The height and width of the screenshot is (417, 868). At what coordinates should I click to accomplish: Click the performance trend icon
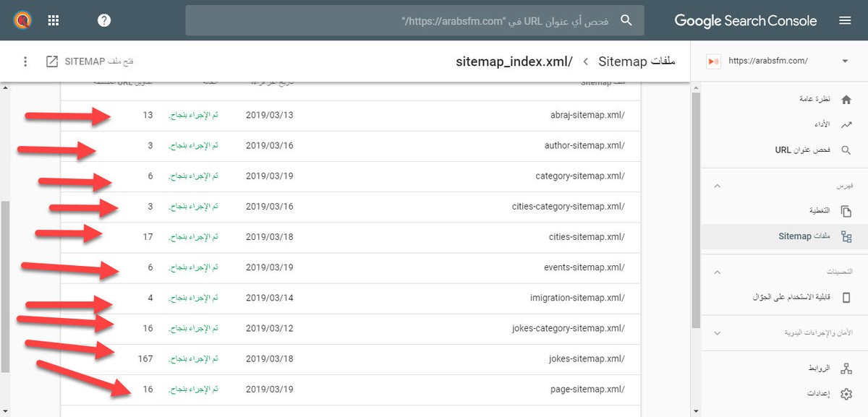[846, 125]
